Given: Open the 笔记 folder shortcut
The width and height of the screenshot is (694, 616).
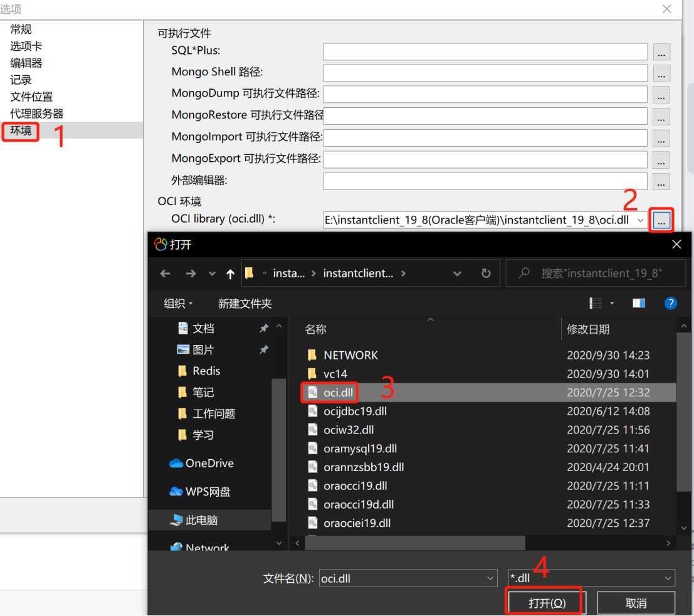Looking at the screenshot, I should coord(203,392).
